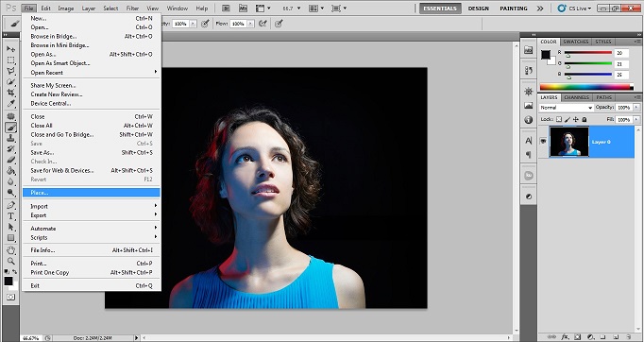644x342 pixels.
Task: Select the Crop tool
Action: coord(10,93)
